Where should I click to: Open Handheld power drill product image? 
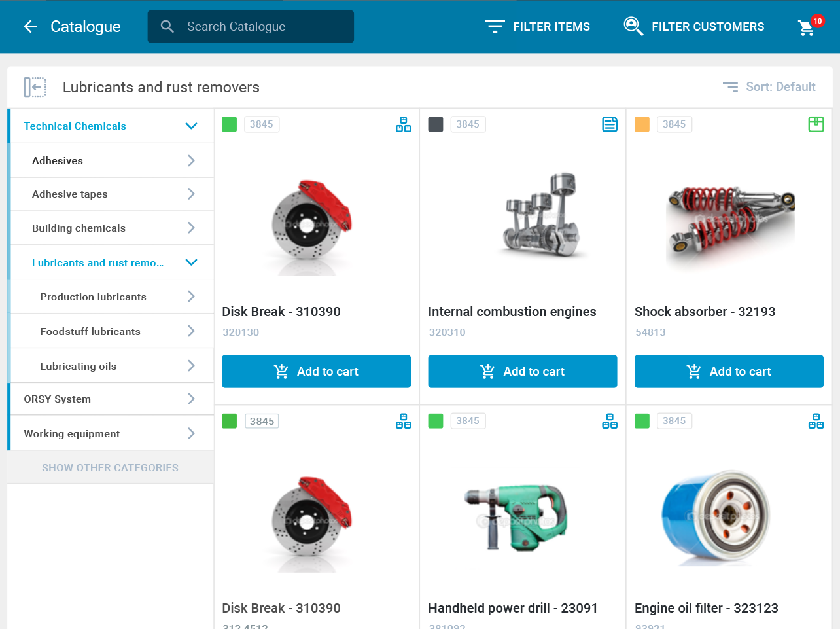click(x=517, y=517)
